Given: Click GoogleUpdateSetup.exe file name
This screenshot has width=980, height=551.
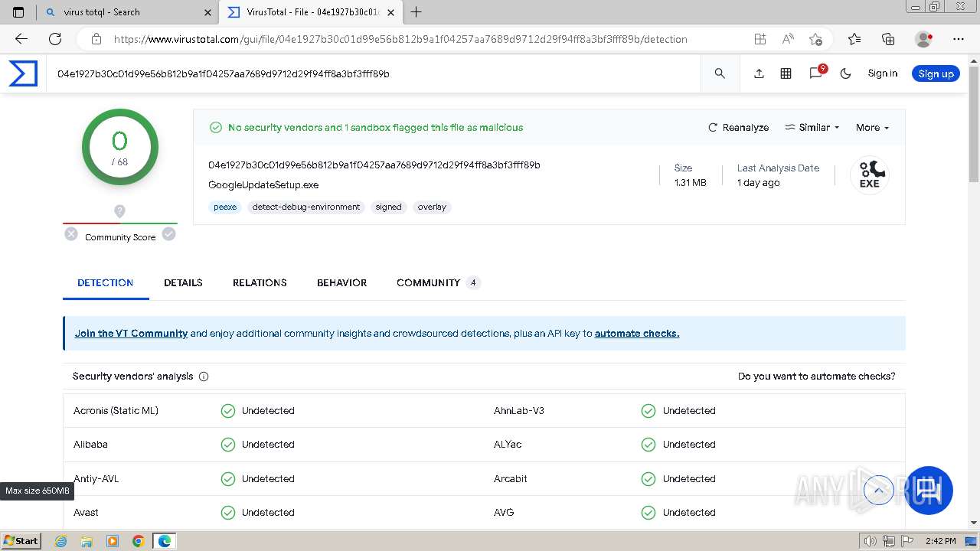Looking at the screenshot, I should [263, 185].
